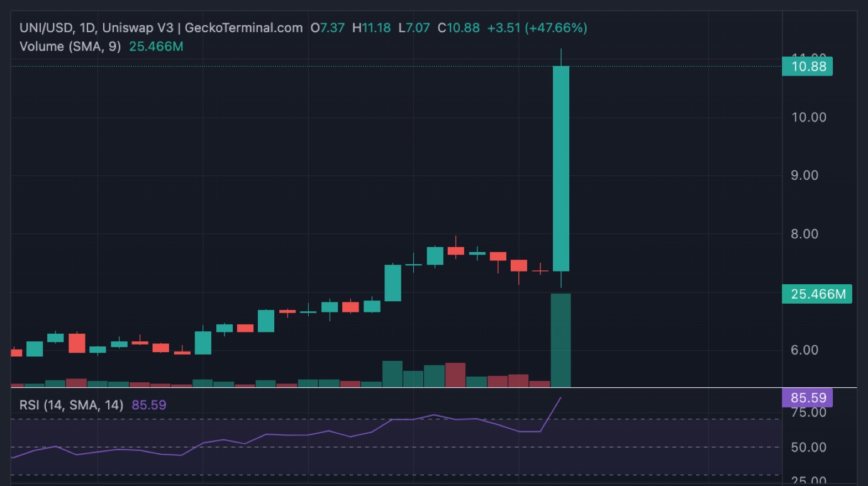This screenshot has height=486, width=868.
Task: Click the 25.466M value beside Volume legend
Action: click(156, 47)
